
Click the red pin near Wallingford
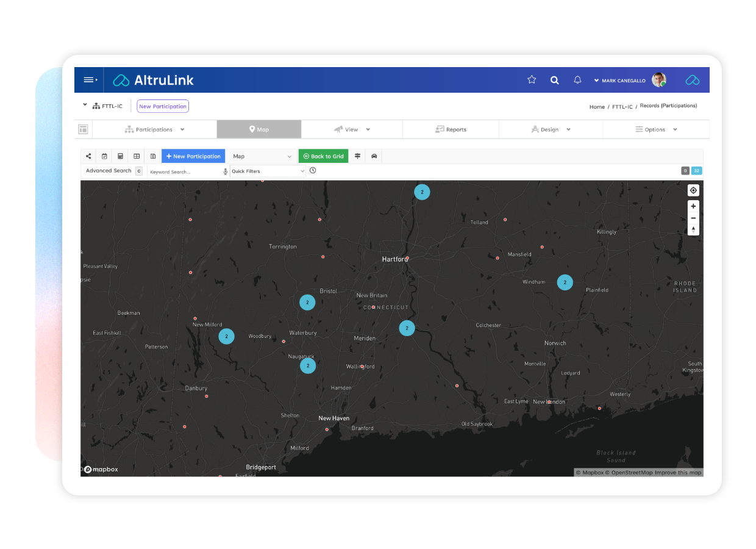pyautogui.click(x=362, y=367)
